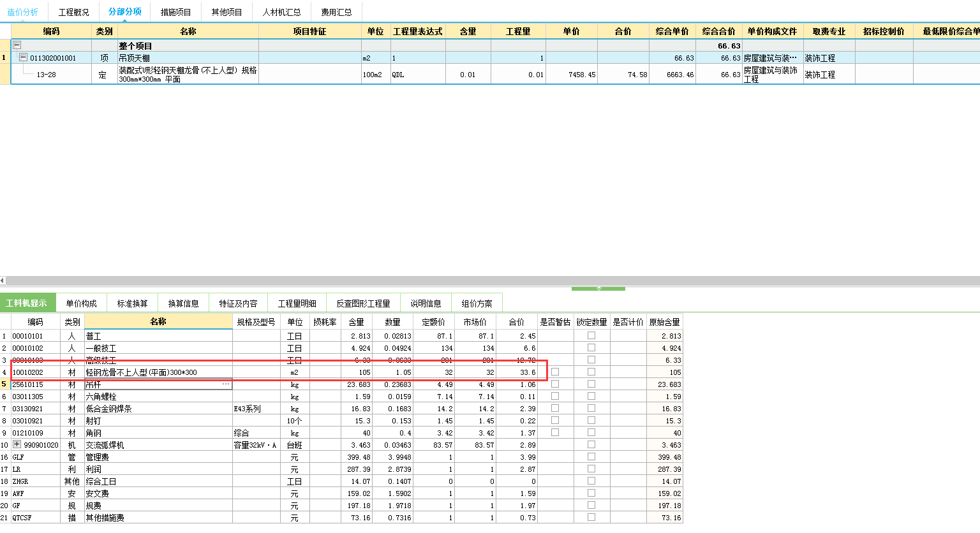Click the 损耗率 column header
This screenshot has height=533, width=980.
(x=325, y=322)
